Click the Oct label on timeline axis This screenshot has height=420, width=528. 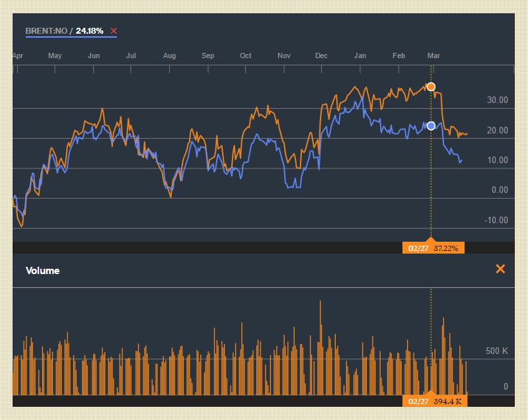click(x=245, y=55)
